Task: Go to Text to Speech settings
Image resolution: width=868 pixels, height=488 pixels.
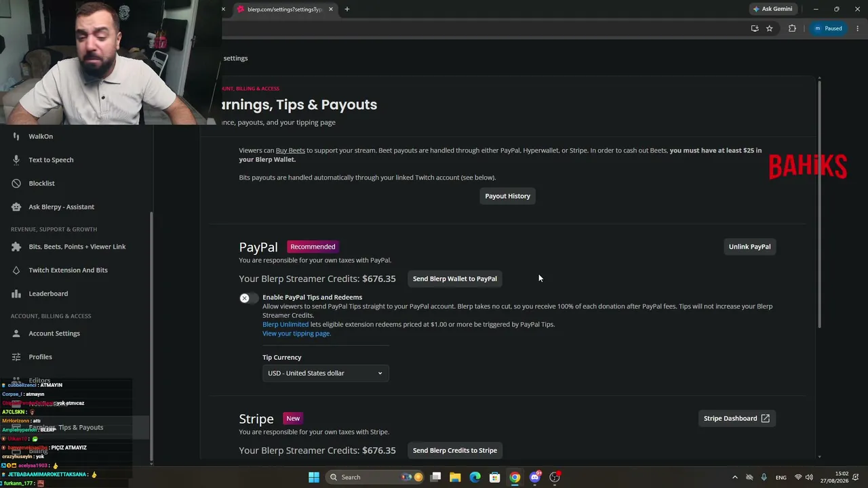Action: [x=51, y=160]
